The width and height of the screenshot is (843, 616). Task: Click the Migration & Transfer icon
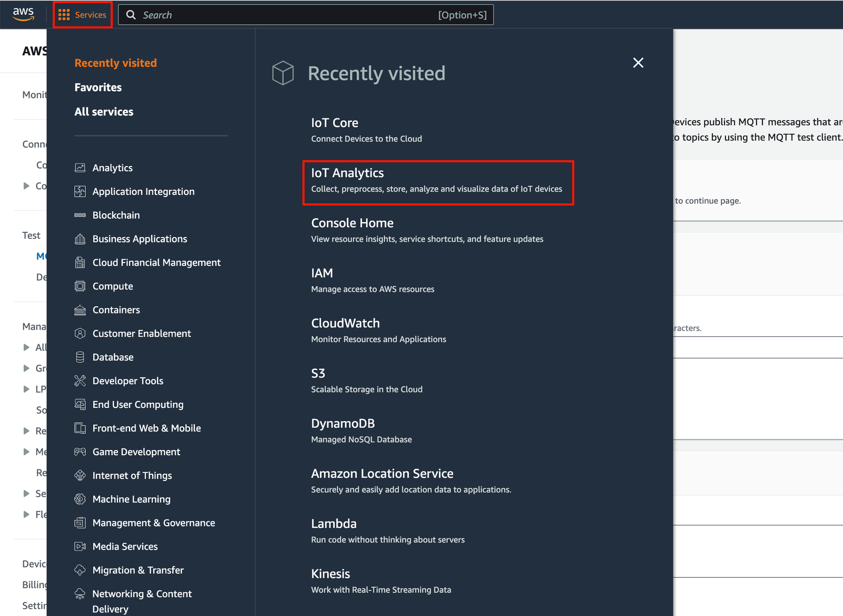[80, 570]
